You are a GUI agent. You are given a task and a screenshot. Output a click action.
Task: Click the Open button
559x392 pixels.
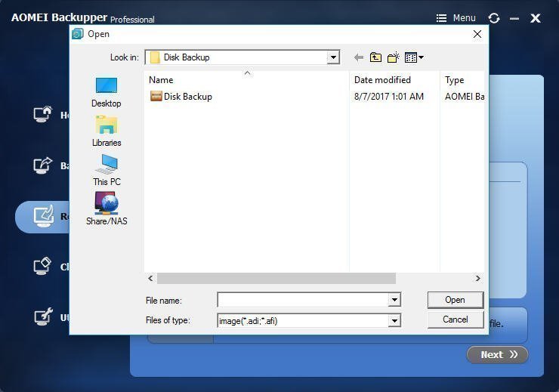click(x=456, y=300)
